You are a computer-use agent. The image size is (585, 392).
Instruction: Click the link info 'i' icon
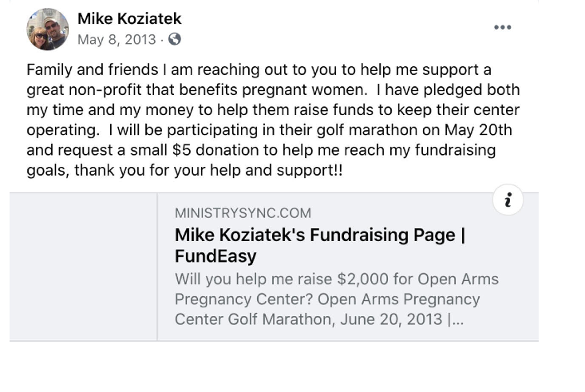(508, 200)
